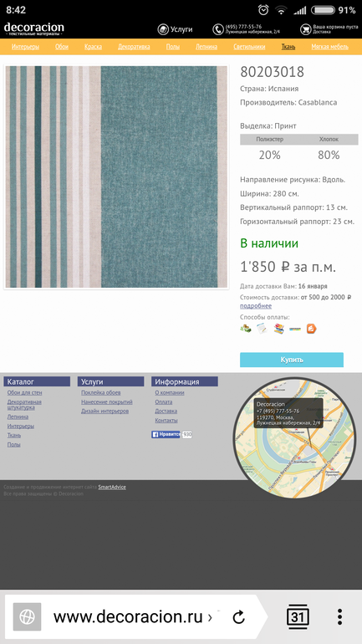The image size is (362, 644).
Task: Open browser tabs counter showing 31
Action: (x=298, y=617)
